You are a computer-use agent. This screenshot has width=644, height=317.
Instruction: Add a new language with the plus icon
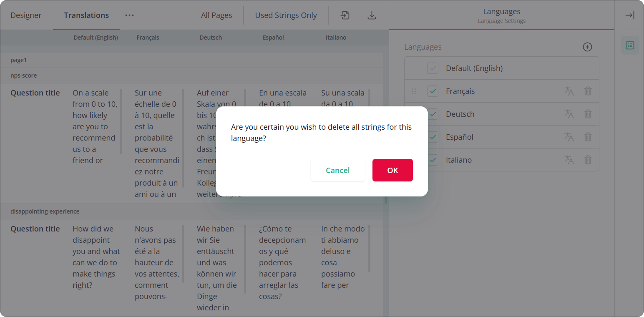tap(587, 47)
